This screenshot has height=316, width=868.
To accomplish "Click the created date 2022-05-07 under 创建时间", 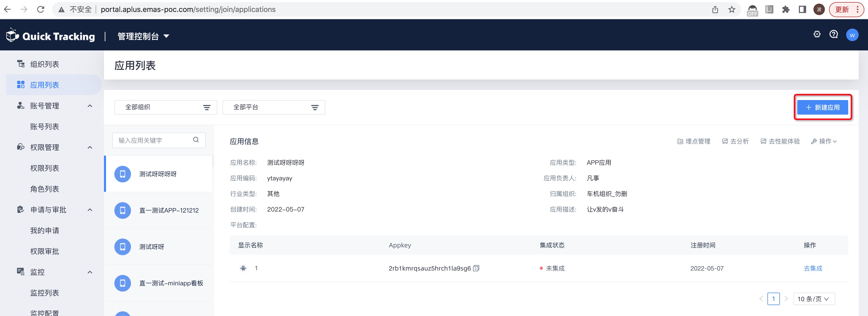I will tap(285, 209).
